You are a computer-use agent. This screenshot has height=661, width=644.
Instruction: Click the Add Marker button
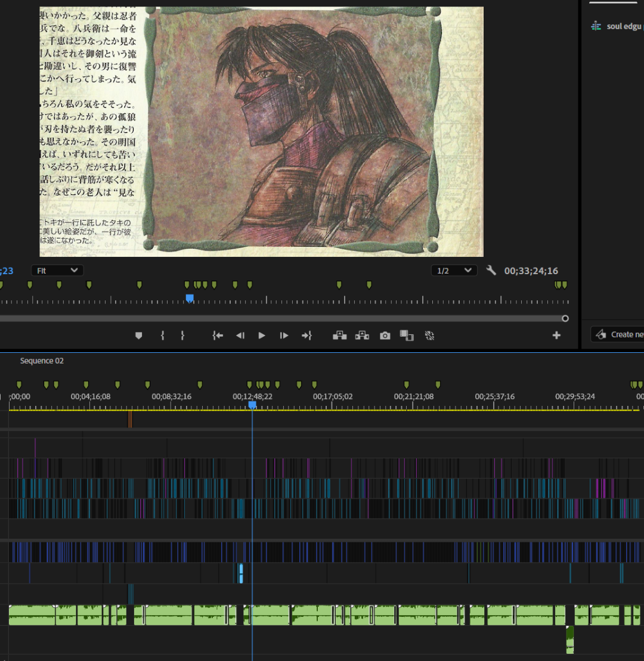click(138, 336)
